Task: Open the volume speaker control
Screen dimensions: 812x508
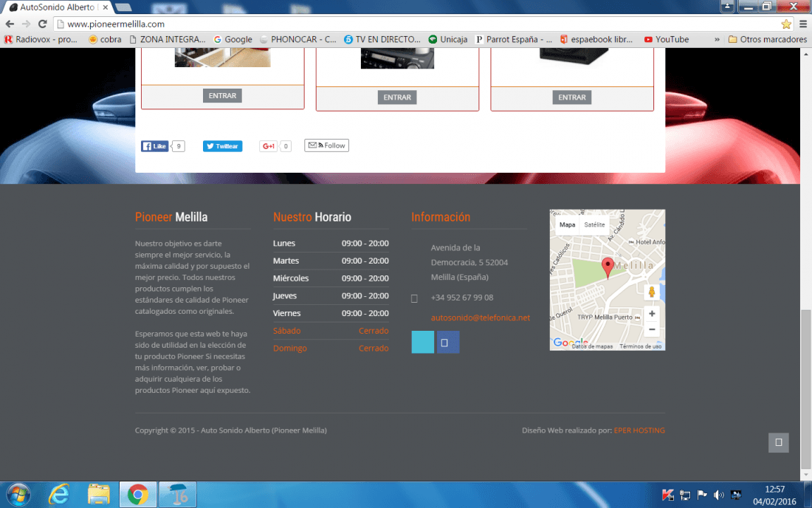Action: coord(719,495)
